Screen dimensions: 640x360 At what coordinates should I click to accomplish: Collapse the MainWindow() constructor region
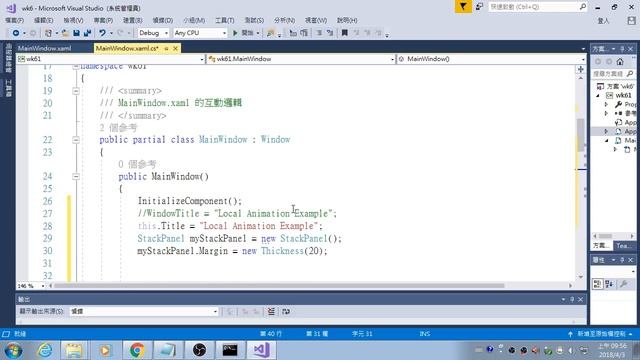tap(76, 176)
